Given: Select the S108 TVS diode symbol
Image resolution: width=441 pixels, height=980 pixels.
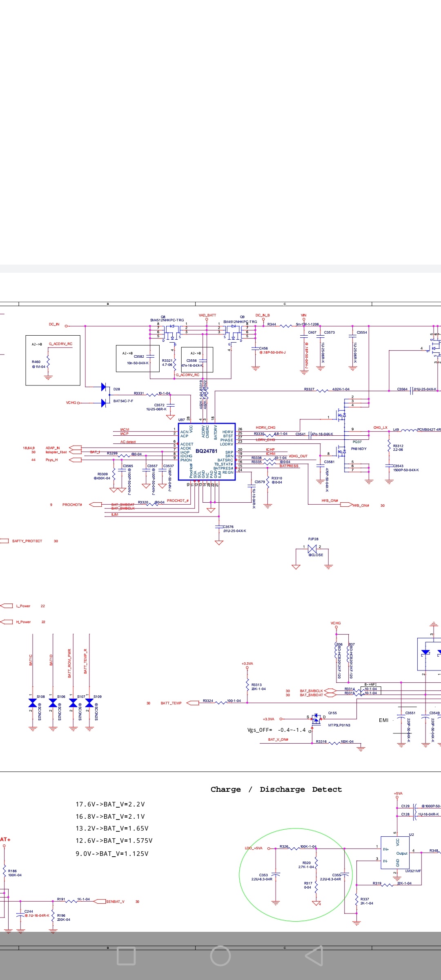Looking at the screenshot, I should click(x=33, y=703).
